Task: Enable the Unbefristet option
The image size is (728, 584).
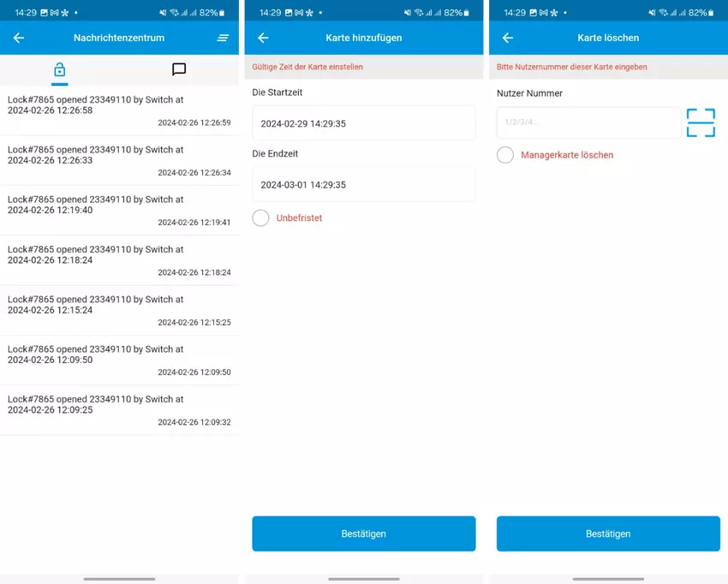Action: [260, 218]
